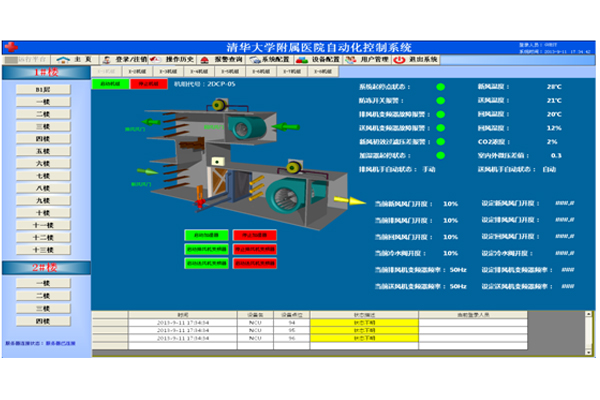Click 退出系统 power icon to exit
Viewport: 600px width, 400px height.
click(399, 60)
